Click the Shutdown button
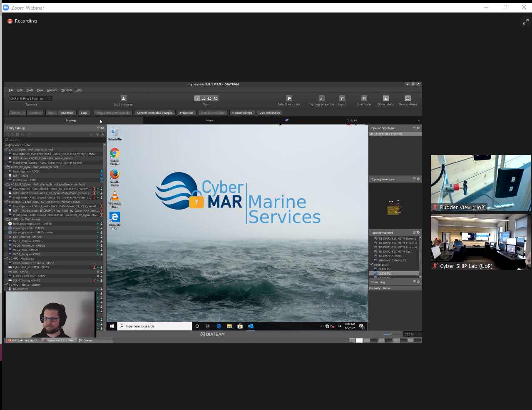532x410 pixels. point(67,113)
